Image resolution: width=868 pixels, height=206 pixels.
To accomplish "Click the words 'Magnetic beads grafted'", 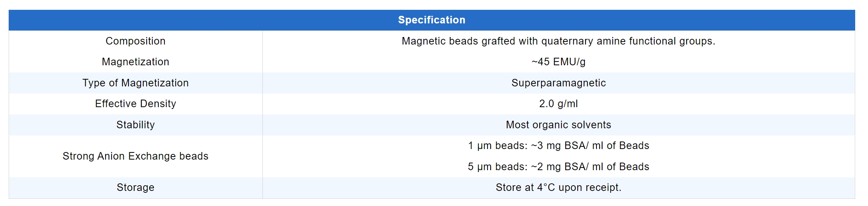I will (458, 41).
